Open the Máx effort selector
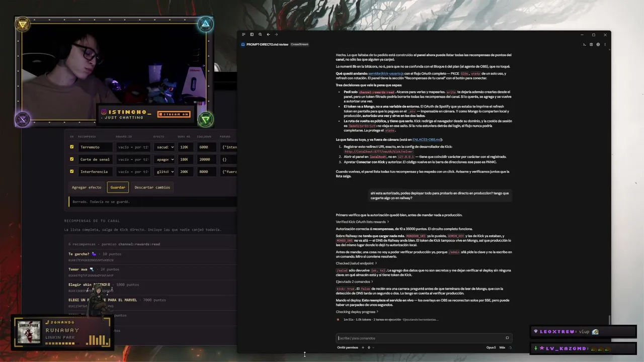644x362 pixels. [502, 347]
